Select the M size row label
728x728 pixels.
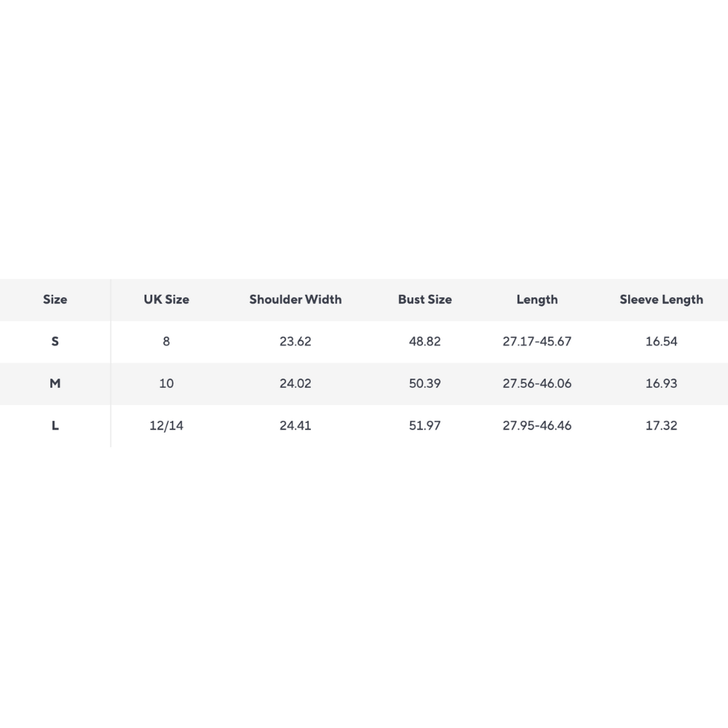[x=55, y=384]
